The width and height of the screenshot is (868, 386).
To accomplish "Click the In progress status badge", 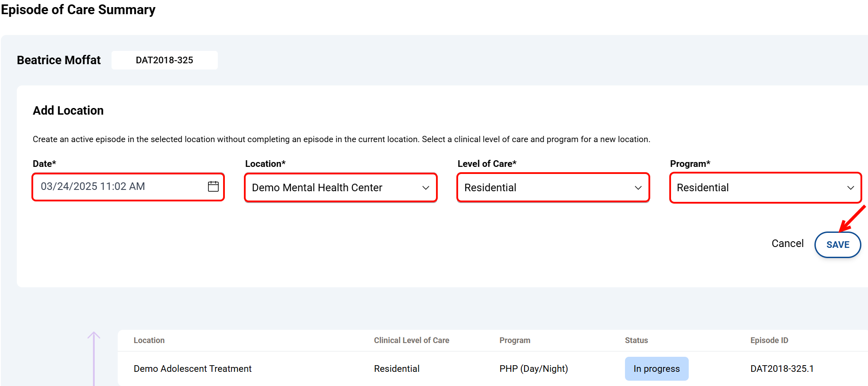I will coord(656,369).
